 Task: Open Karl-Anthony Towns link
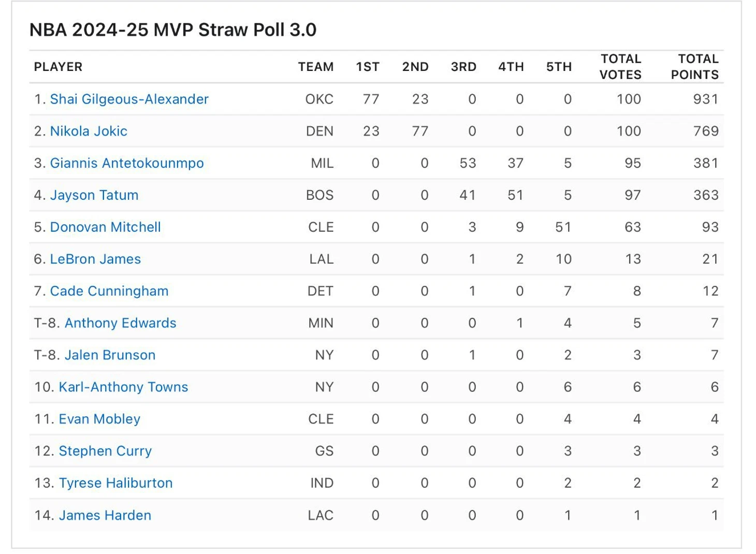point(123,387)
